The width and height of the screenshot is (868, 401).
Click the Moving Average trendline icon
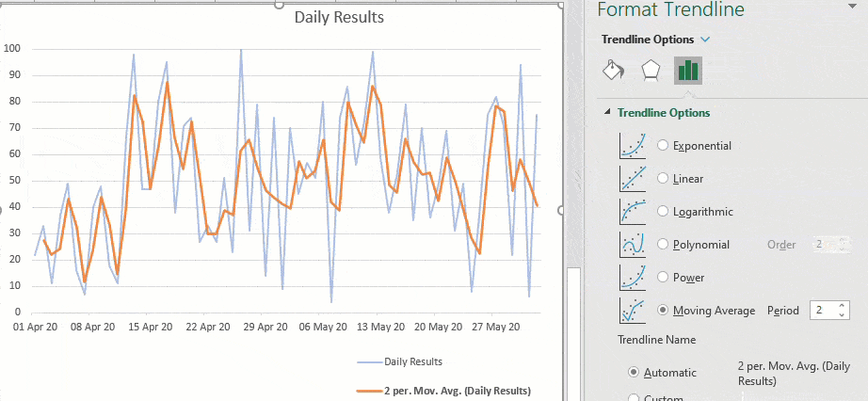(633, 310)
